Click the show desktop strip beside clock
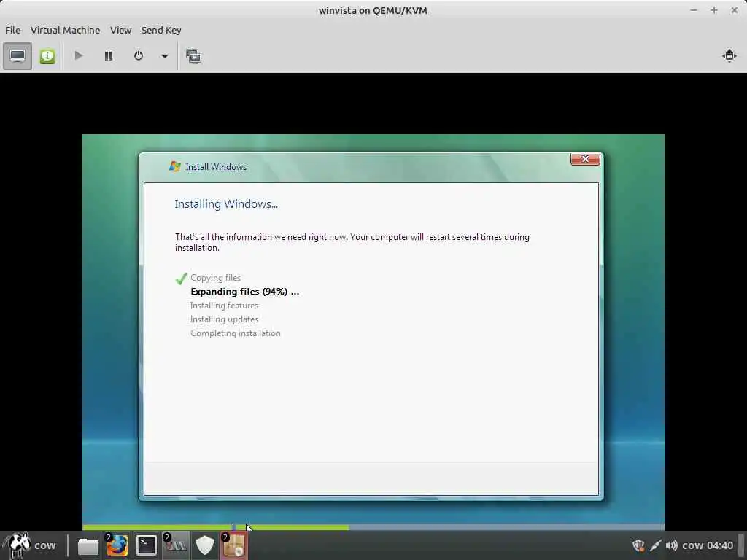 click(x=741, y=545)
